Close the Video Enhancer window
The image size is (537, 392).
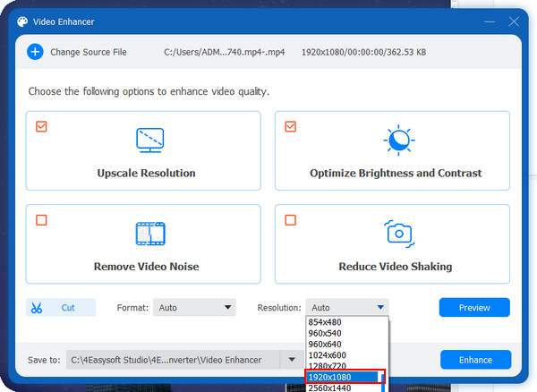(x=514, y=21)
